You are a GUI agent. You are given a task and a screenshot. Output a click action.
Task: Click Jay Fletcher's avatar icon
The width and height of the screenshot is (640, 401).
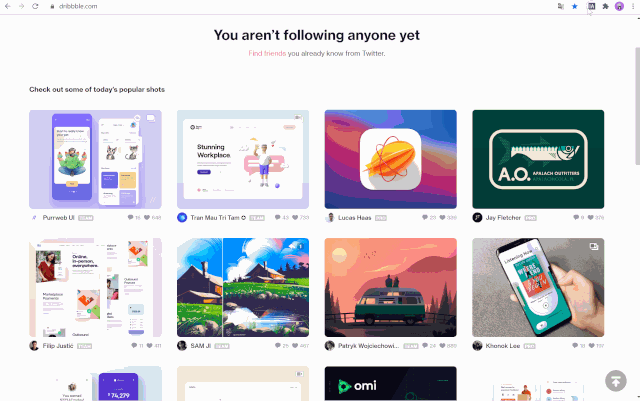point(477,218)
